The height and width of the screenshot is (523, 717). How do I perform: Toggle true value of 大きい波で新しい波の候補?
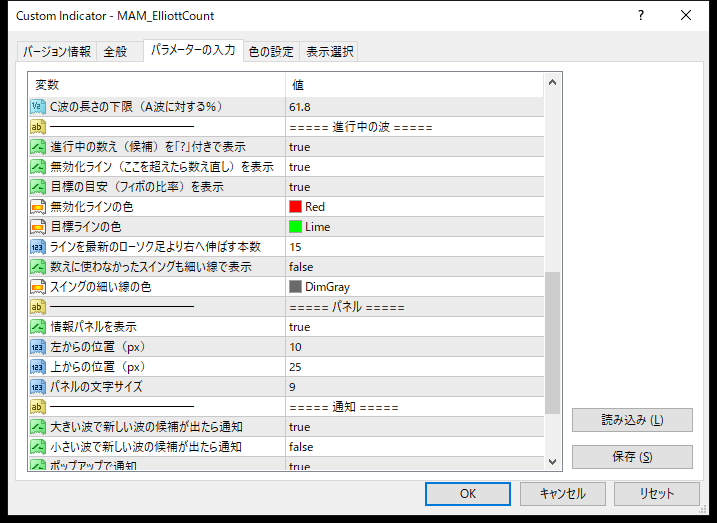click(300, 427)
